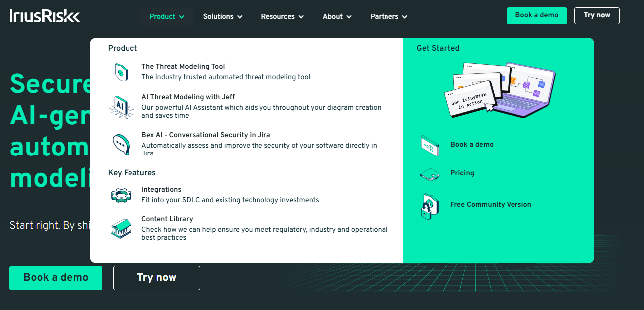Screen dimensions: 644x310
Task: Click the header Book a demo button
Action: click(537, 15)
